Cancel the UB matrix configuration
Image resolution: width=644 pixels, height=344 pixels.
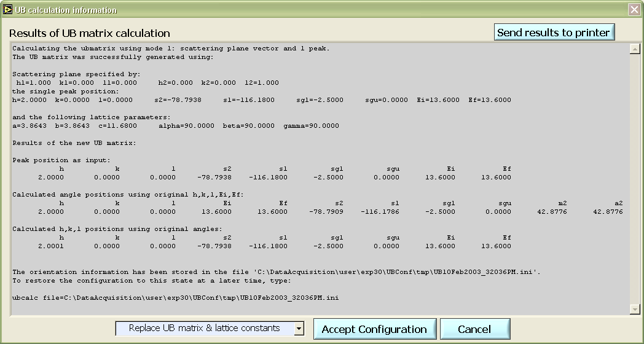click(474, 329)
